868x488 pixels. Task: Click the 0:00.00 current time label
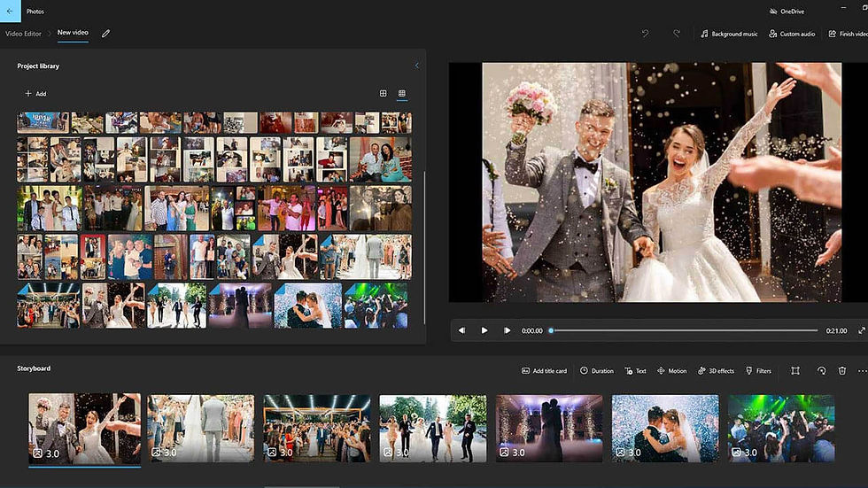click(x=532, y=331)
